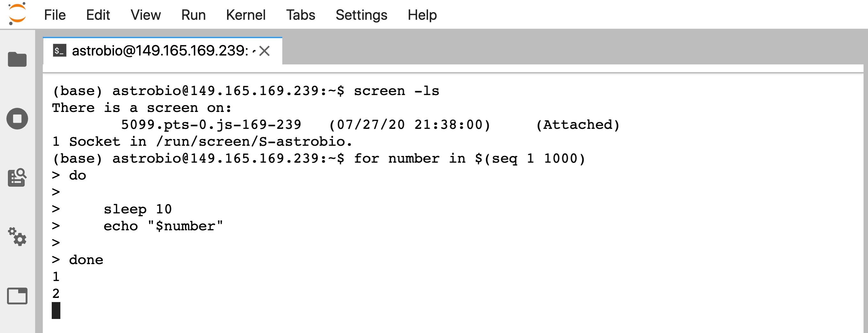Open the Tabs menu
Screen dimensions: 868x333
point(301,15)
